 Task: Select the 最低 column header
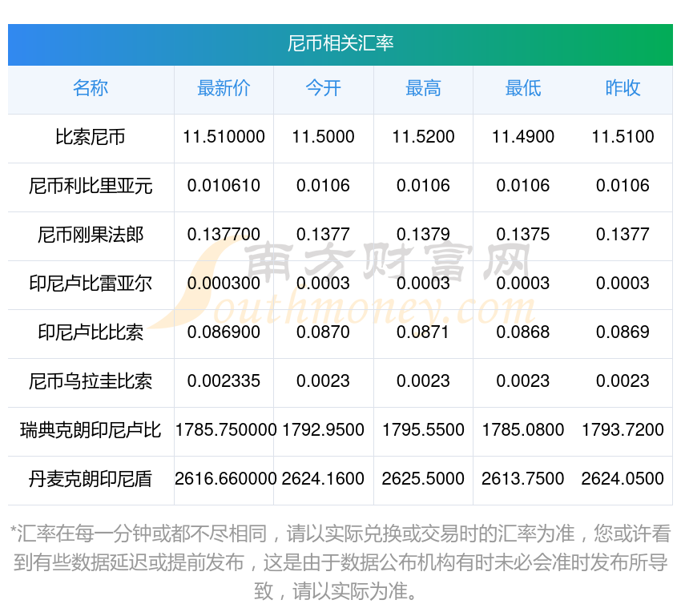tap(522, 88)
